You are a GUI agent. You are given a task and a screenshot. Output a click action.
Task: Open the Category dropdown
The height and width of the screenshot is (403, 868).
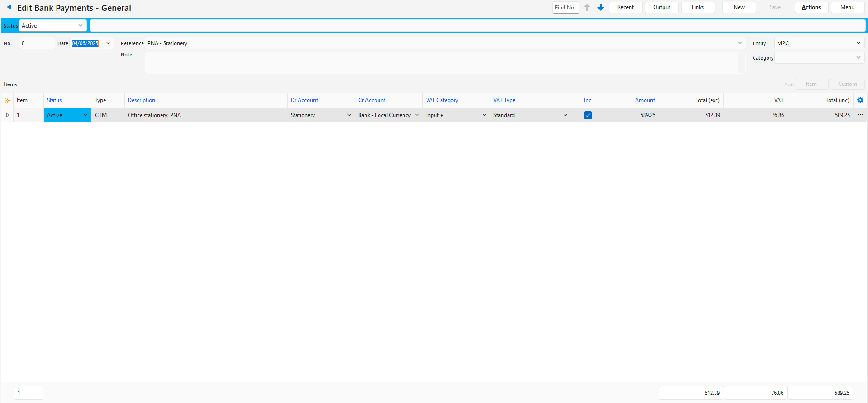[858, 58]
